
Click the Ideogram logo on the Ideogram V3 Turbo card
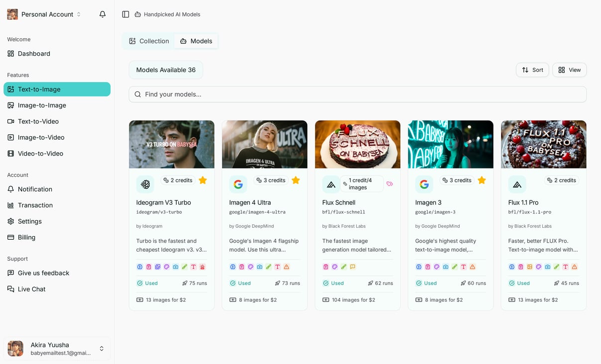point(145,184)
